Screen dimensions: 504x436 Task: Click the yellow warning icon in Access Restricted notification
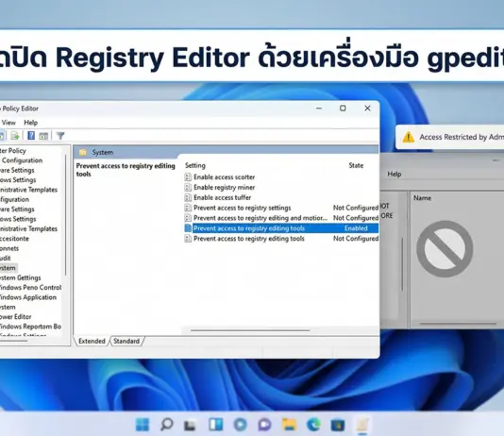tap(409, 137)
